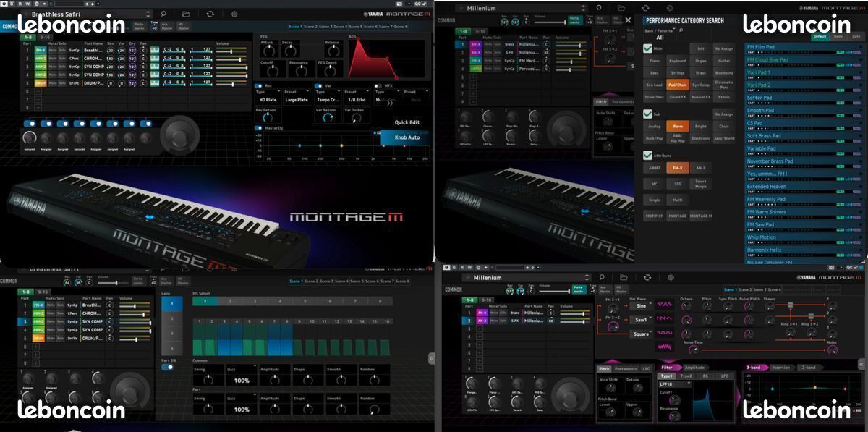
Task: Switch to the Portamento tab in oscillator view
Action: click(x=626, y=368)
